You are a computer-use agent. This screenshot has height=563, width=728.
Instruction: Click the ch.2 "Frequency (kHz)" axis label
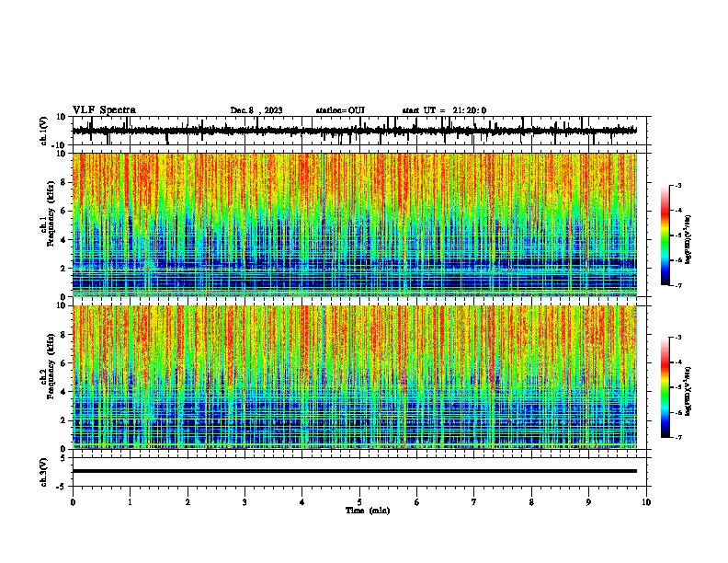coord(51,366)
